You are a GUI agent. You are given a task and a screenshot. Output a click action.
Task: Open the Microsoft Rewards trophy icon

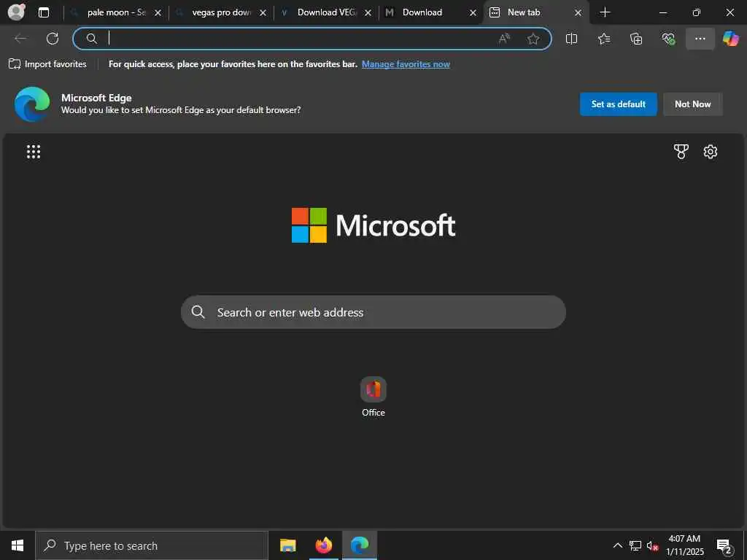coord(681,152)
